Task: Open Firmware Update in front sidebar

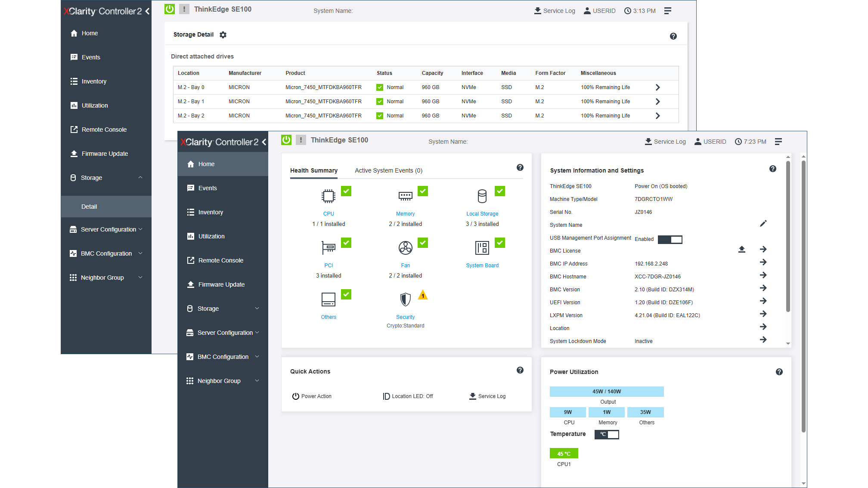Action: (221, 284)
